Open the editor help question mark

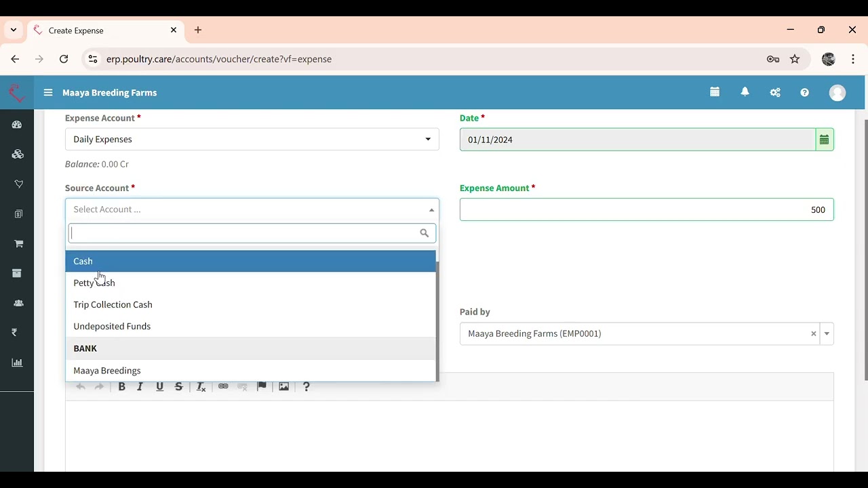click(x=306, y=386)
